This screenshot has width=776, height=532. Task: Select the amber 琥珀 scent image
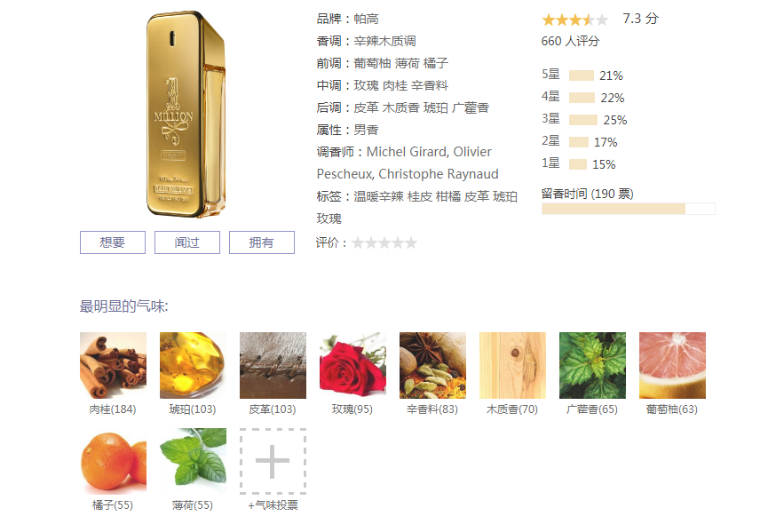tap(193, 365)
